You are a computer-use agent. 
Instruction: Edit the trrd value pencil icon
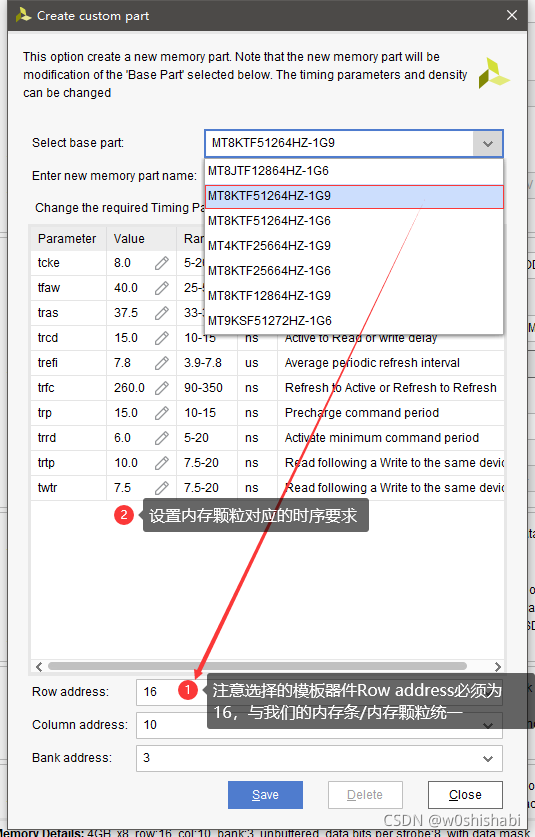[162, 438]
